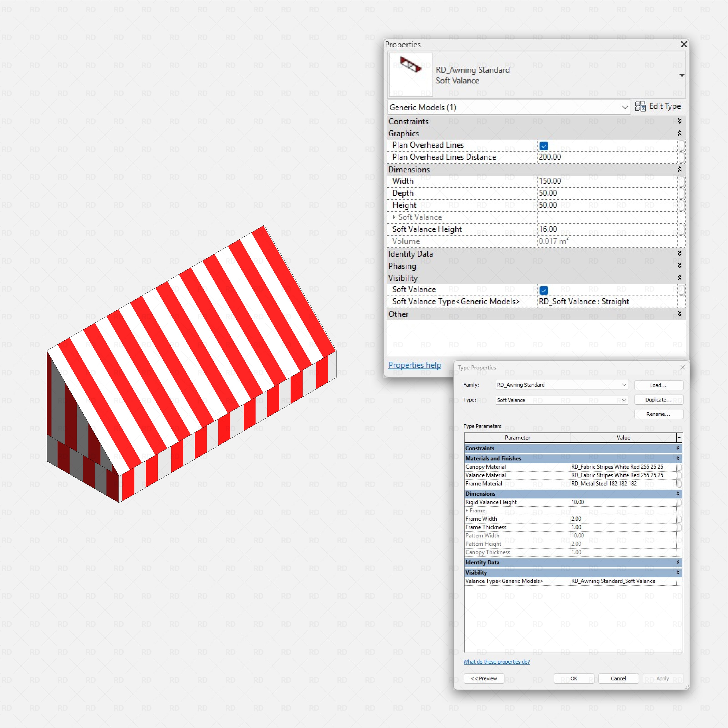Click the Volume value 0.017 m³
Image resolution: width=728 pixels, height=728 pixels.
[607, 242]
